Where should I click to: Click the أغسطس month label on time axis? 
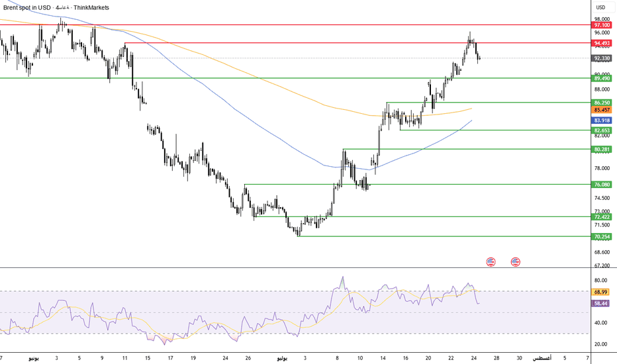click(542, 358)
